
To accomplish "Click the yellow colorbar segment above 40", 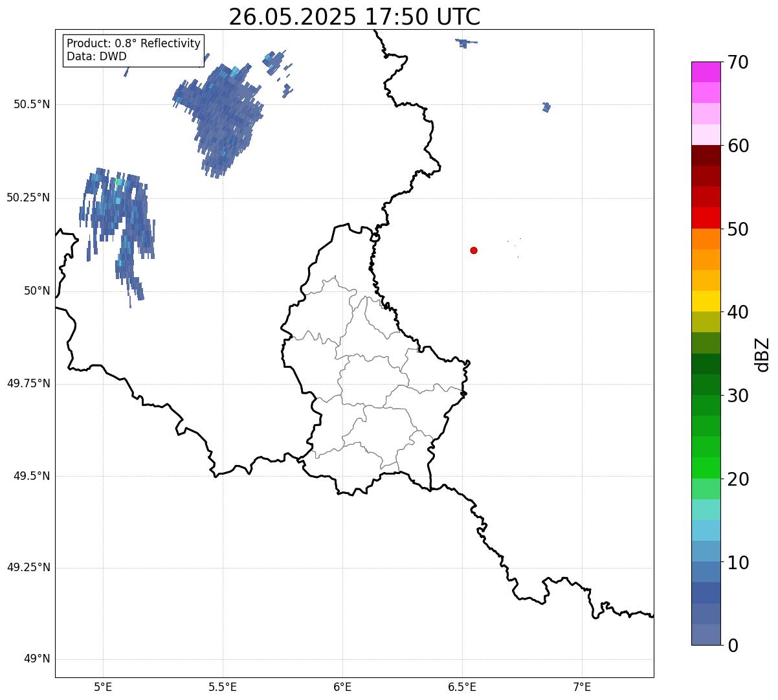I will pos(706,301).
